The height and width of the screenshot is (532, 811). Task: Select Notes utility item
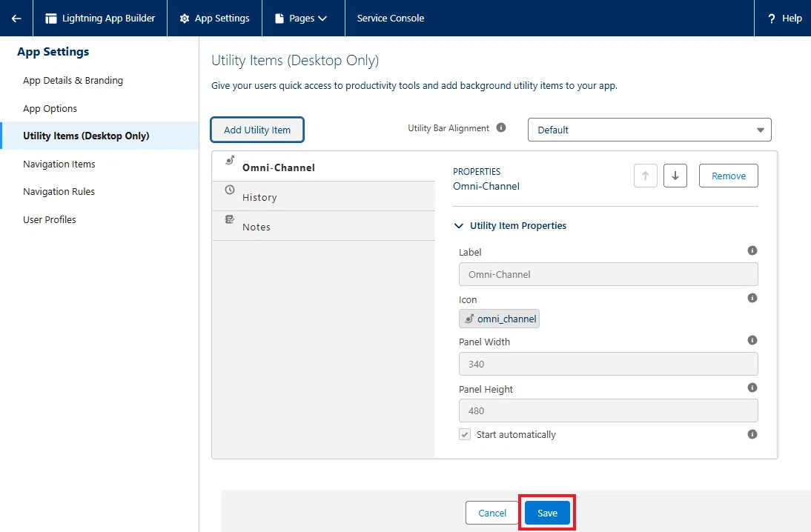coord(324,226)
